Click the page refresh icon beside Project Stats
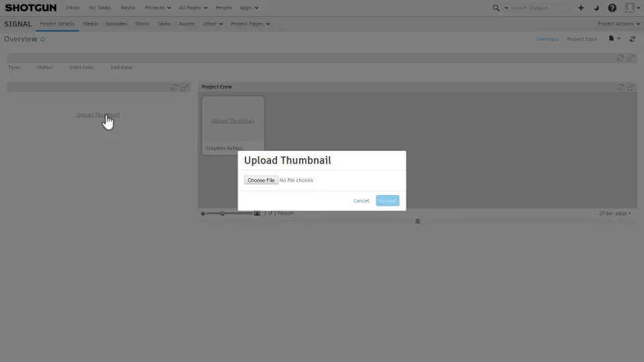Viewport: 644px width, 362px height. (x=632, y=39)
